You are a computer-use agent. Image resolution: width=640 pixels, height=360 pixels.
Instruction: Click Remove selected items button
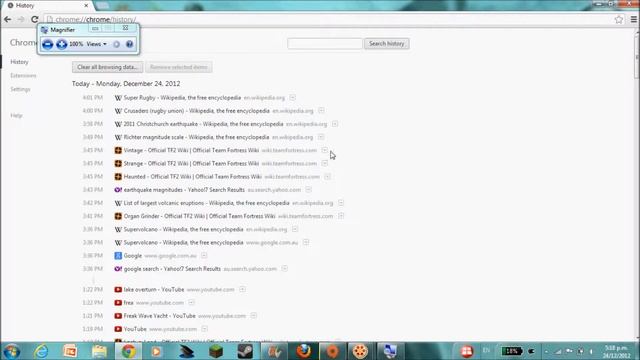pyautogui.click(x=179, y=67)
